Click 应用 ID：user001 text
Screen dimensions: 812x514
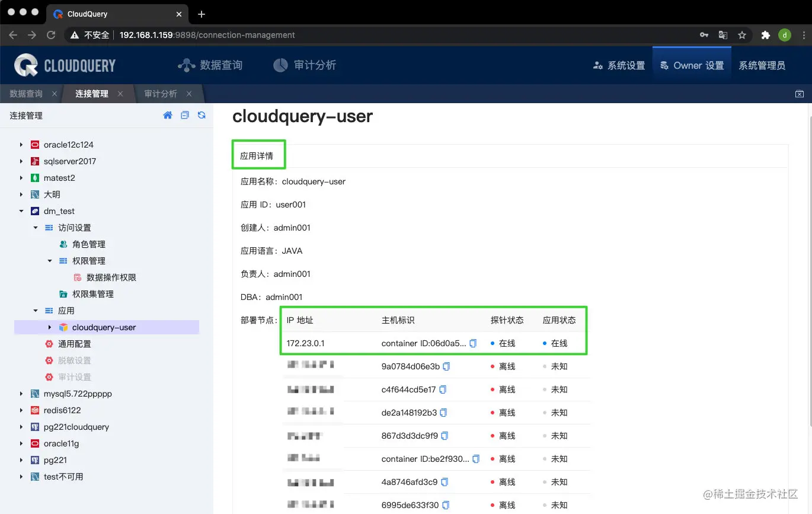[273, 205]
